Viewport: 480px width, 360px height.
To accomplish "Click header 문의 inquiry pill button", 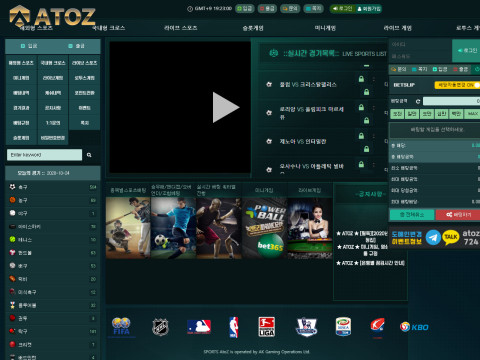I will tap(290, 9).
